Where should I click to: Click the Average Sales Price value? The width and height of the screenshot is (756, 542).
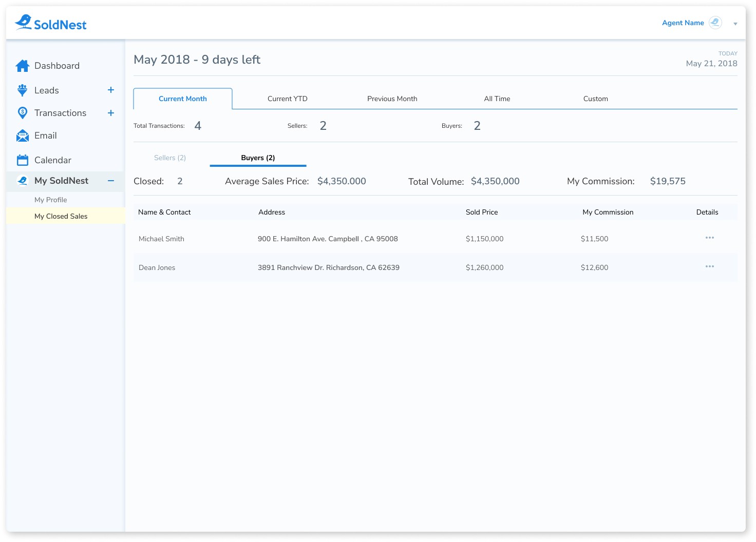point(342,181)
